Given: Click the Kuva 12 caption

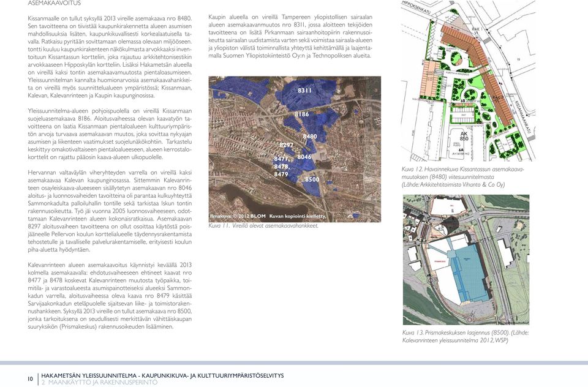Looking at the screenshot, I should click(x=463, y=176).
